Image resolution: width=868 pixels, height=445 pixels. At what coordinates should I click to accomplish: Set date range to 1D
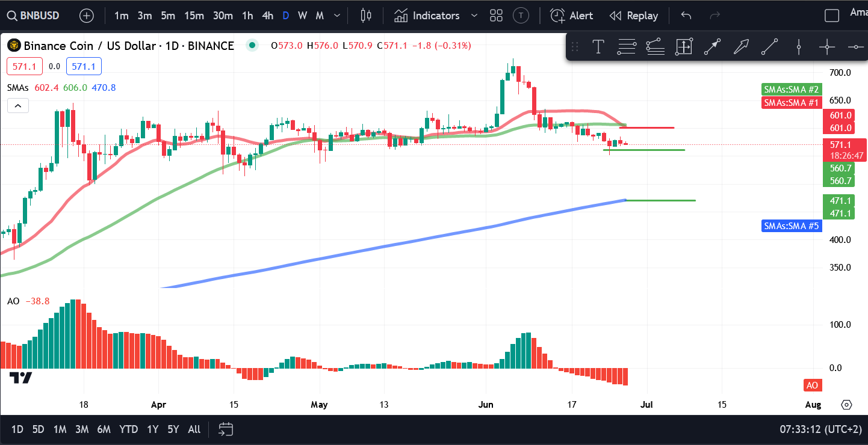pyautogui.click(x=17, y=429)
